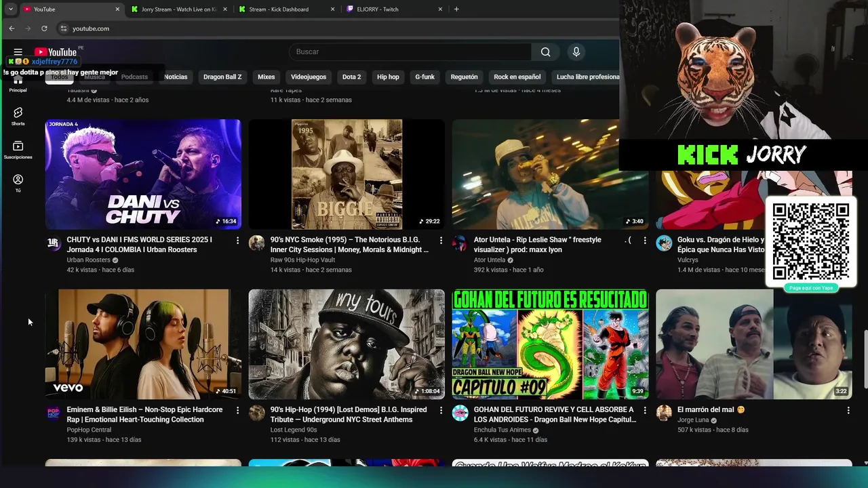Screen dimensions: 868x488
Task: Select the Reguetón filter chip
Action: (x=464, y=77)
